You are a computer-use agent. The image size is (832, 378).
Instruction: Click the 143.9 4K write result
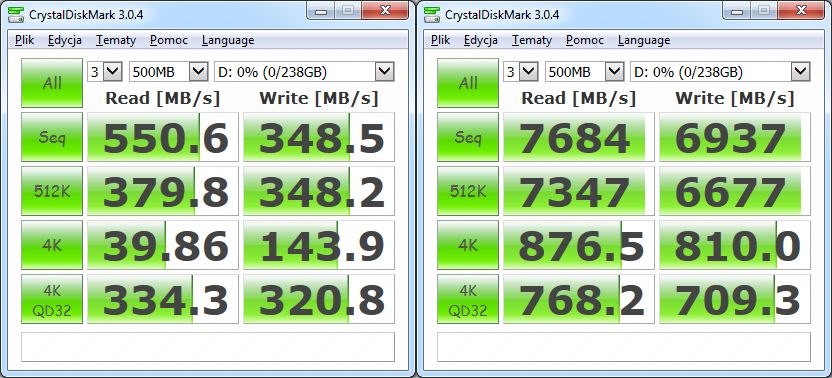(319, 245)
